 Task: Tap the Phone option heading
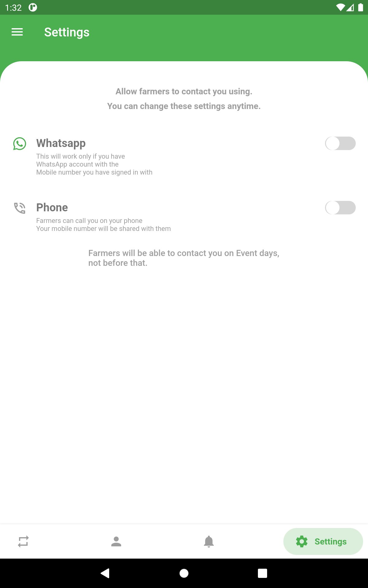[x=52, y=207]
